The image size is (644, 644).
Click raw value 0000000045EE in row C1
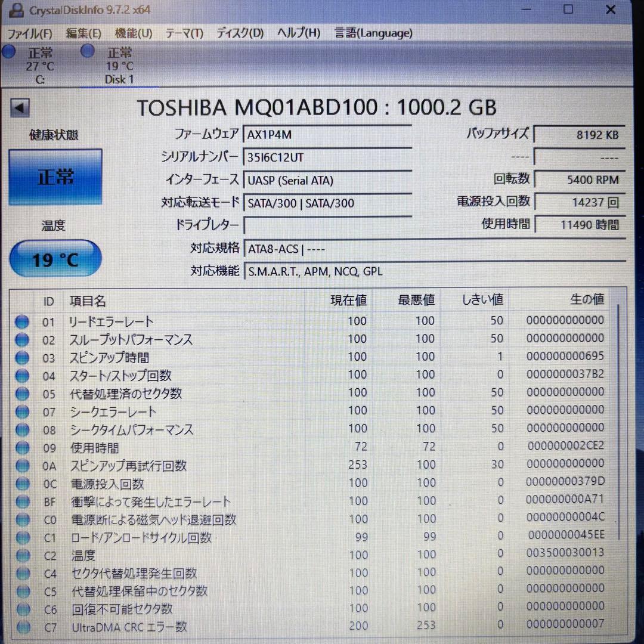coord(566,535)
